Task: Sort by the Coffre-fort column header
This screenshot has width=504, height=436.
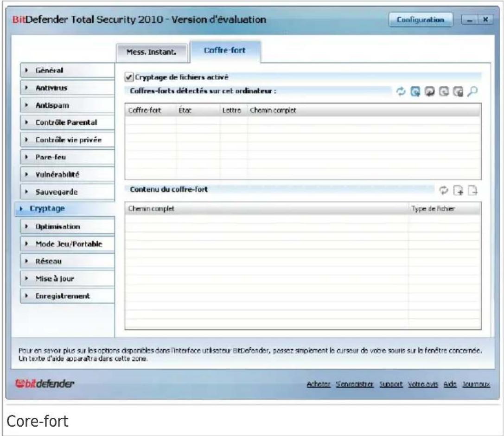Action: click(151, 110)
